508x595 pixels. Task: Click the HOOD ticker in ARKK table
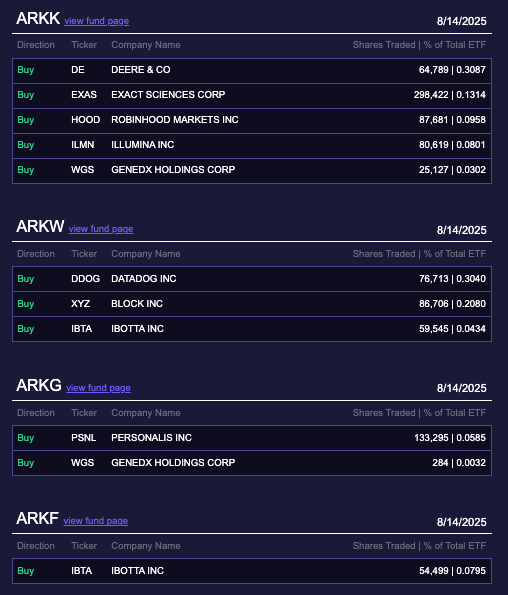point(85,120)
